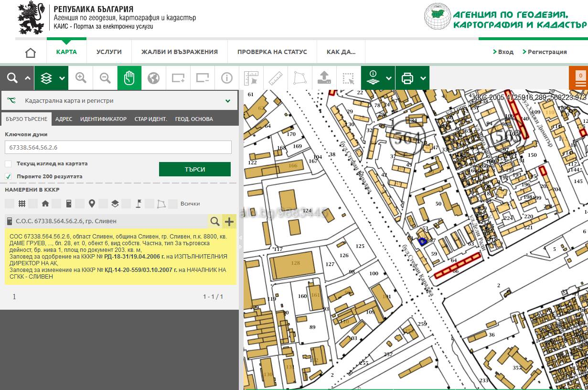Click the Bulgaria coat of arms logo
This screenshot has width=588, height=390.
pyautogui.click(x=31, y=18)
